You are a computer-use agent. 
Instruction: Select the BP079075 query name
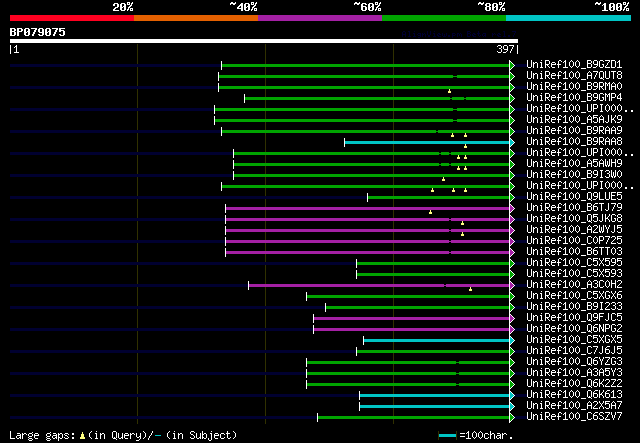click(38, 32)
